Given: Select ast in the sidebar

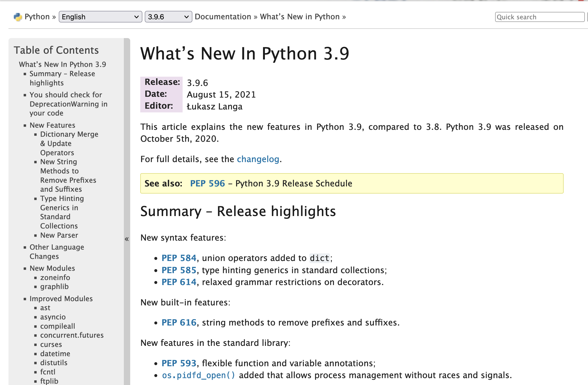Looking at the screenshot, I should click(x=45, y=308).
